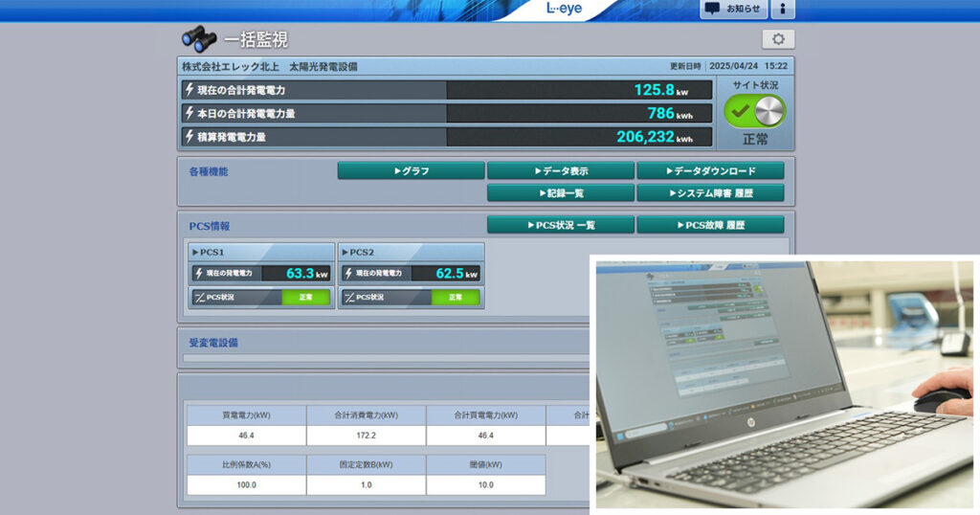Open settings with the gear icon
980x515 pixels.
777,39
